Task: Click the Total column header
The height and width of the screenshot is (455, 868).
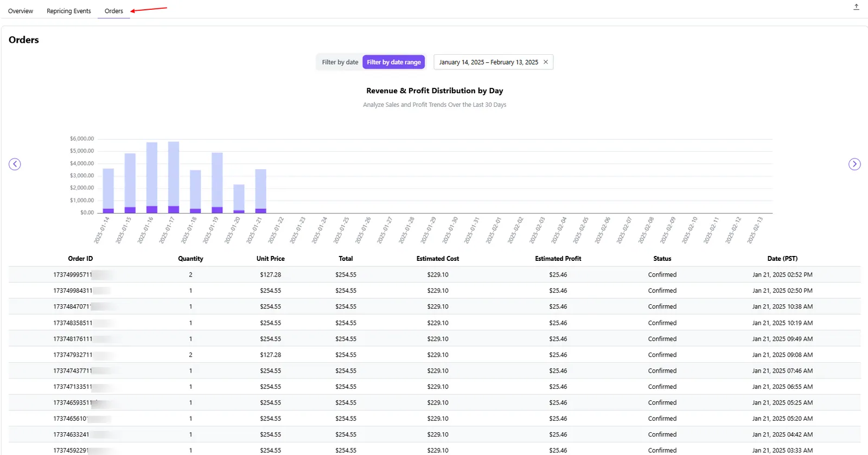Action: (x=346, y=259)
